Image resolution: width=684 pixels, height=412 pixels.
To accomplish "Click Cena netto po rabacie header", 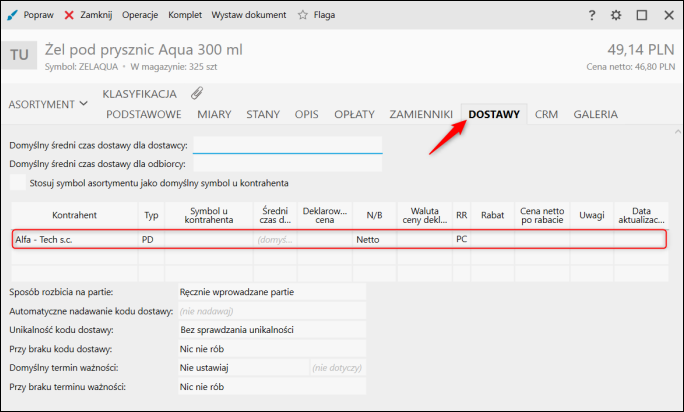I will [542, 215].
